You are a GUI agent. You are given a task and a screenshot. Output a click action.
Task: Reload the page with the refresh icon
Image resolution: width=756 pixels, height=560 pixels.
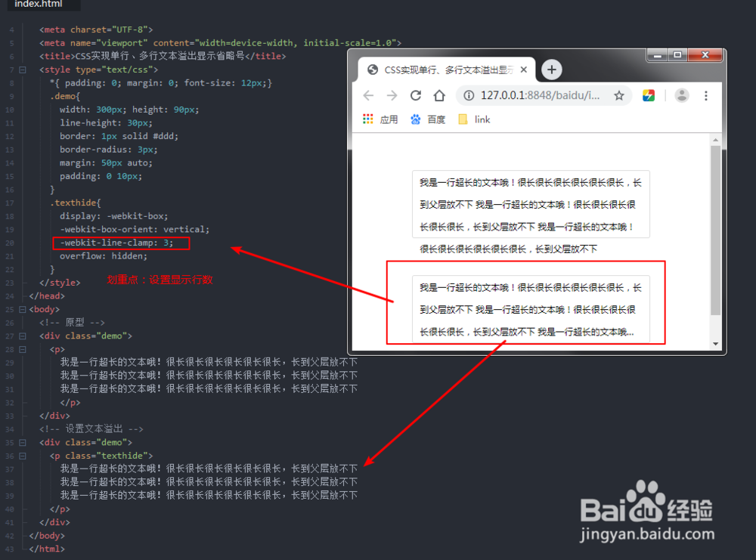click(x=415, y=95)
